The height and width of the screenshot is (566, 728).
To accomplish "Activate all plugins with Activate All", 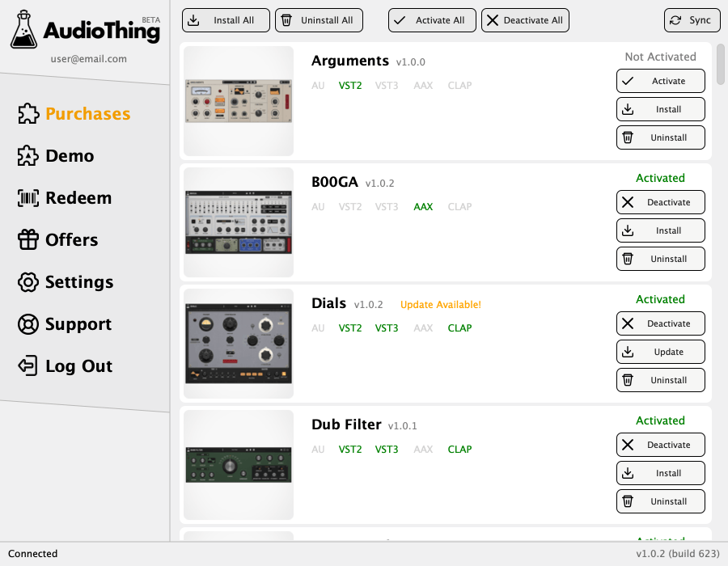I will click(432, 20).
